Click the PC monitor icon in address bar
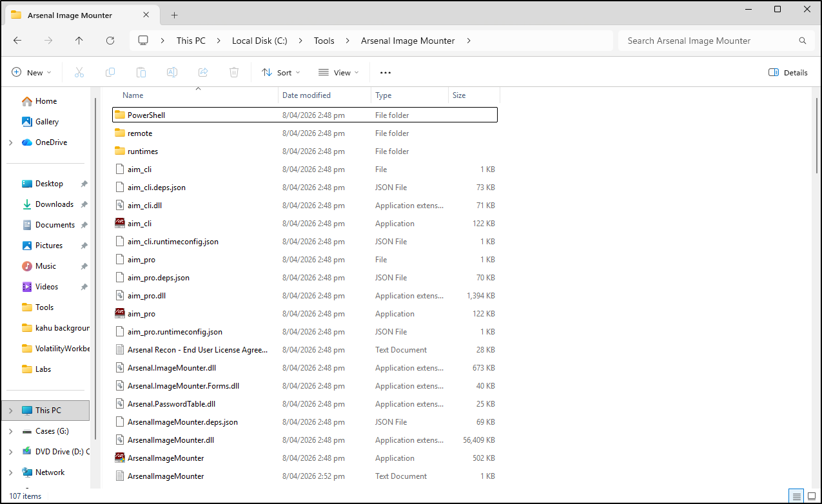The width and height of the screenshot is (822, 504). pos(143,41)
